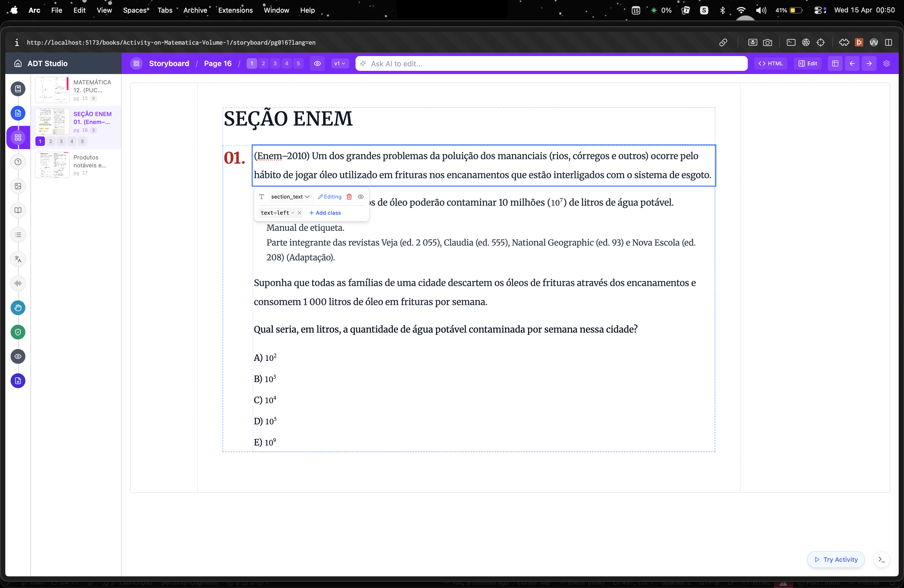Focus the Ask AI to edit field
The height and width of the screenshot is (588, 904).
[x=551, y=63]
